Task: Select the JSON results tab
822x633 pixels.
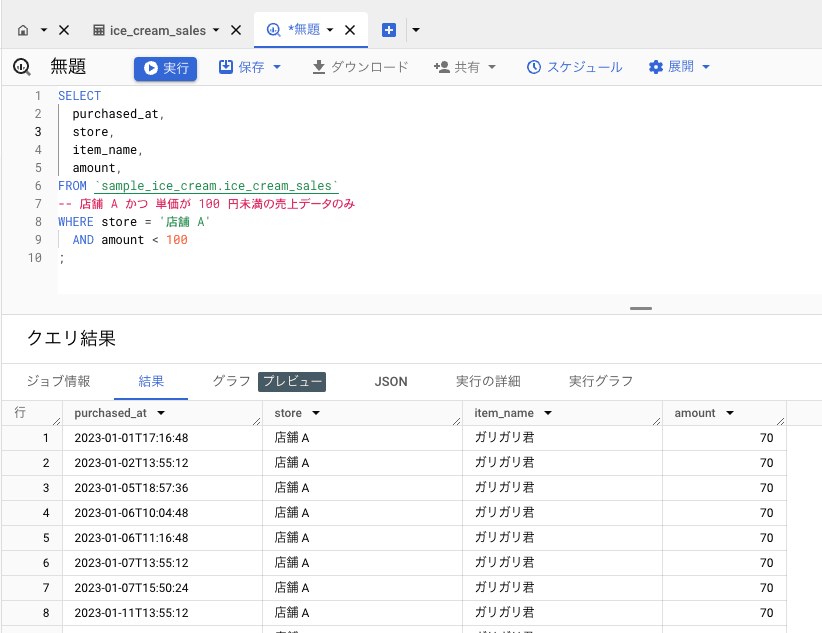Action: 391,381
